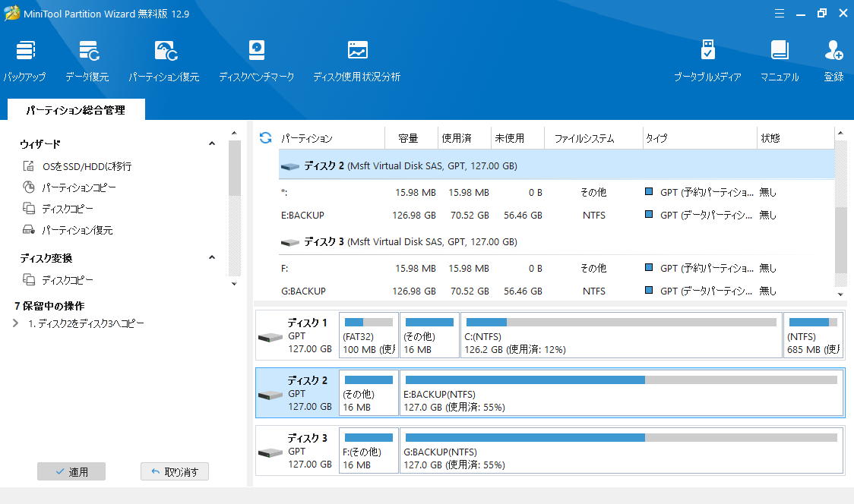The width and height of the screenshot is (854, 504).
Task: Select (その他) 16 MB block on ディスク 1
Action: point(429,335)
